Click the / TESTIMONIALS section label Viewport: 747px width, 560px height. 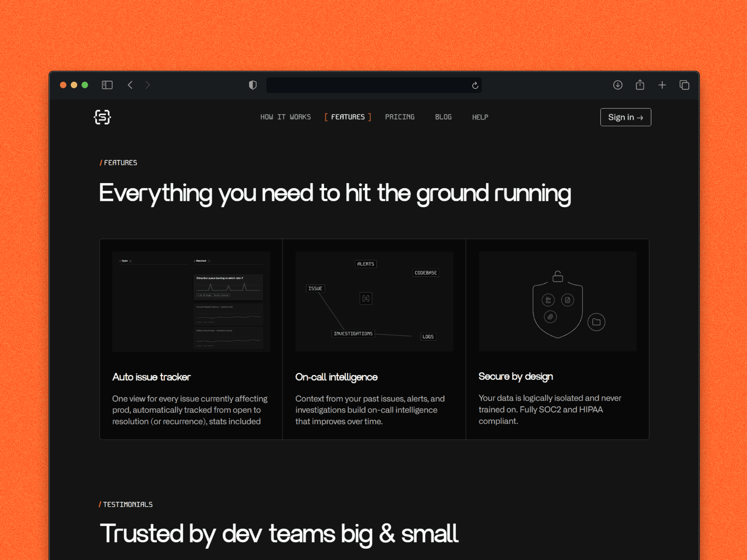click(x=126, y=504)
